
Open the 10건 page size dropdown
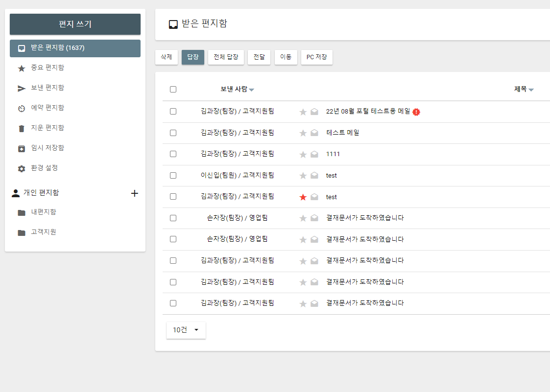pos(186,330)
